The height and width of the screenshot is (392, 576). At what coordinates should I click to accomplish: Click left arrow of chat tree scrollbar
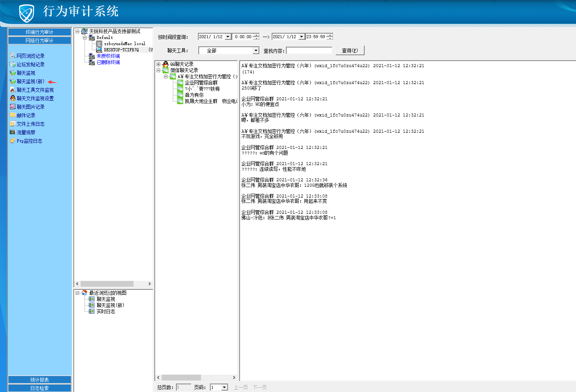[158, 377]
